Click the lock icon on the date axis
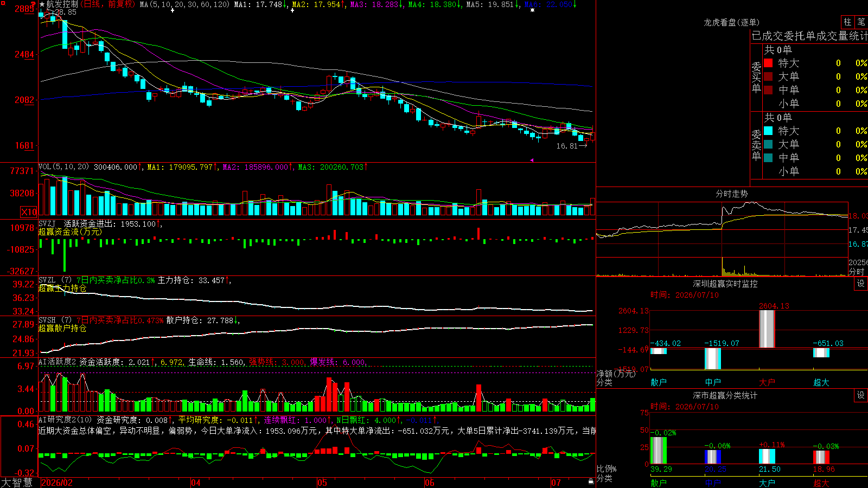Screen dimensions: 868x488 pyautogui.click(x=591, y=481)
